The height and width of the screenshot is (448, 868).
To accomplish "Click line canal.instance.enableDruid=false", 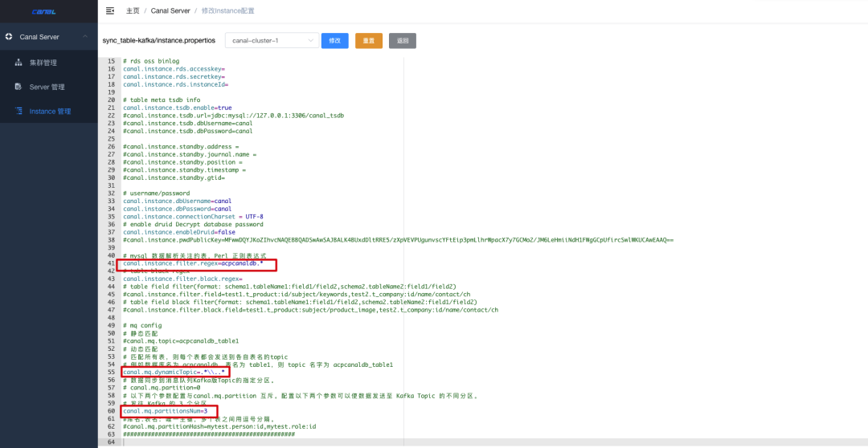I will pos(178,232).
